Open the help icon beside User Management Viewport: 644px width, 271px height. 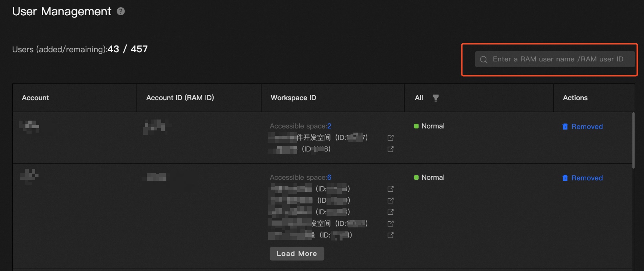tap(121, 12)
